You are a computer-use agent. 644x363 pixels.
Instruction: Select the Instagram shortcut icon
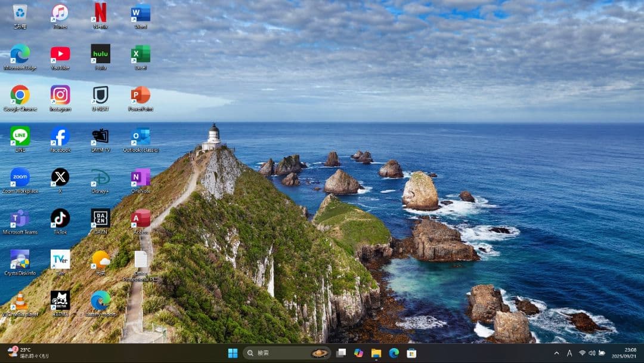[x=60, y=96]
